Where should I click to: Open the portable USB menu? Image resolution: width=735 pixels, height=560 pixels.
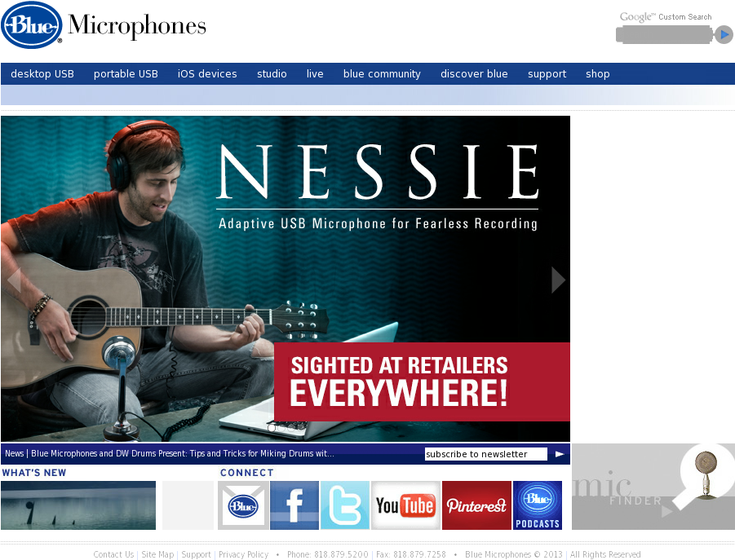click(x=126, y=74)
